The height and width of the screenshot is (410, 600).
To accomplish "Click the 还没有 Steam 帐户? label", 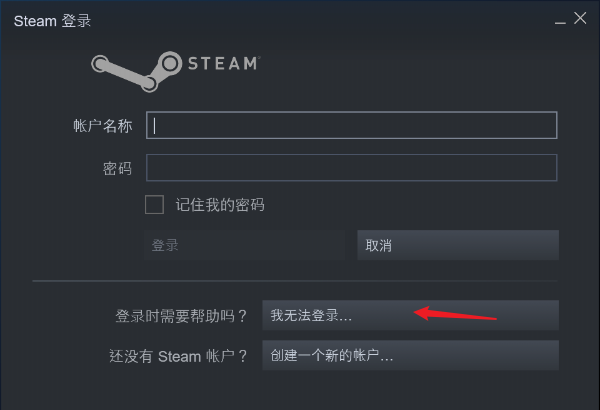I will (x=178, y=356).
